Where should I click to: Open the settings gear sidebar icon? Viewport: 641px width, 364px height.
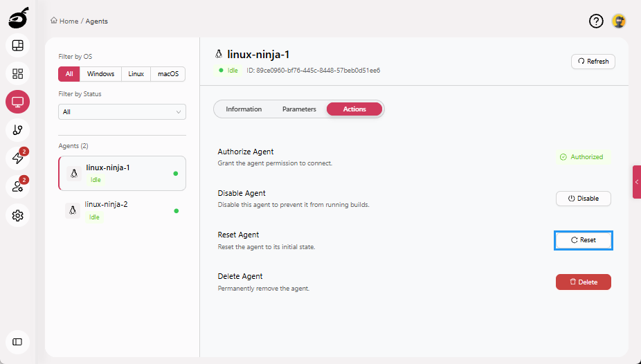pos(17,215)
